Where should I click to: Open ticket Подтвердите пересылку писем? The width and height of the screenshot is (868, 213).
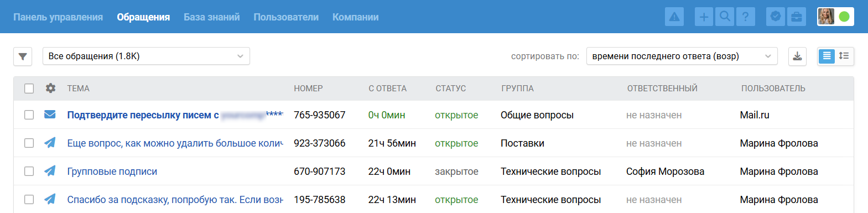click(175, 115)
